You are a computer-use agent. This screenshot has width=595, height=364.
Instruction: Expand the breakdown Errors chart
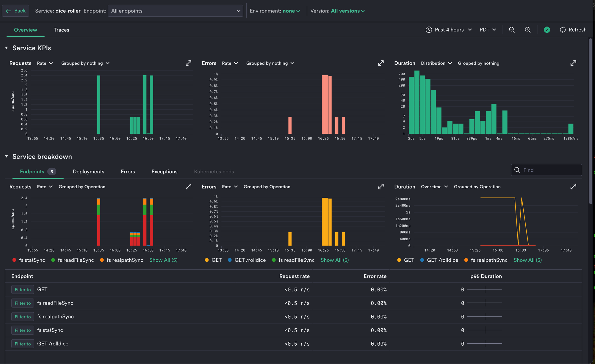[x=381, y=186]
